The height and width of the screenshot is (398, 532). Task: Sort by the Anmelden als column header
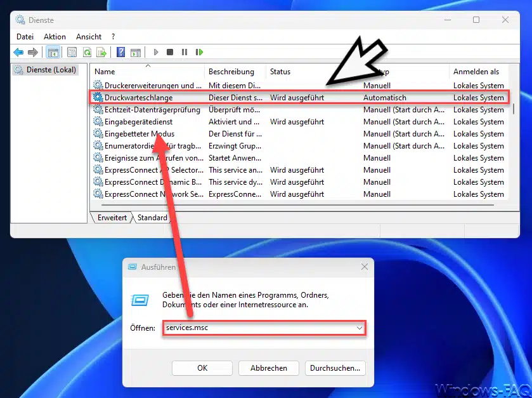click(x=478, y=72)
